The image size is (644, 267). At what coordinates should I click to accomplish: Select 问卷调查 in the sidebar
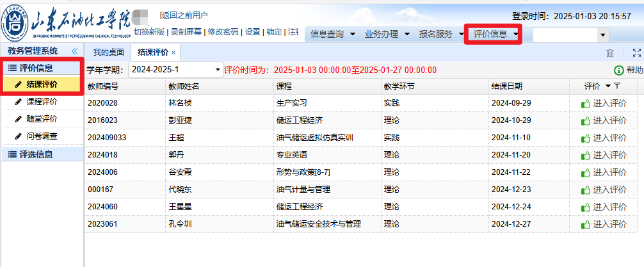point(42,136)
